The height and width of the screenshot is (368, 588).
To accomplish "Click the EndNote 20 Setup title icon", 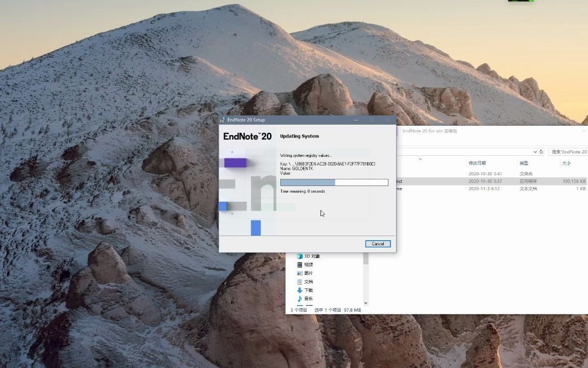I will 223,120.
